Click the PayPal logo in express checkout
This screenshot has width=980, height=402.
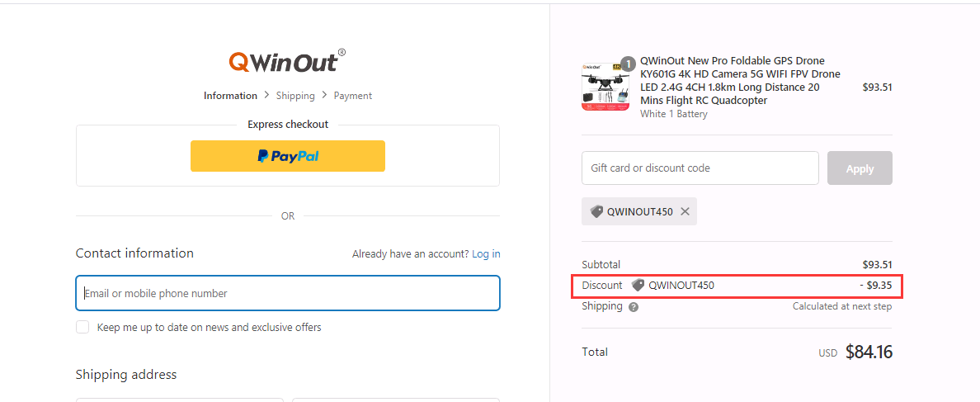pyautogui.click(x=288, y=156)
